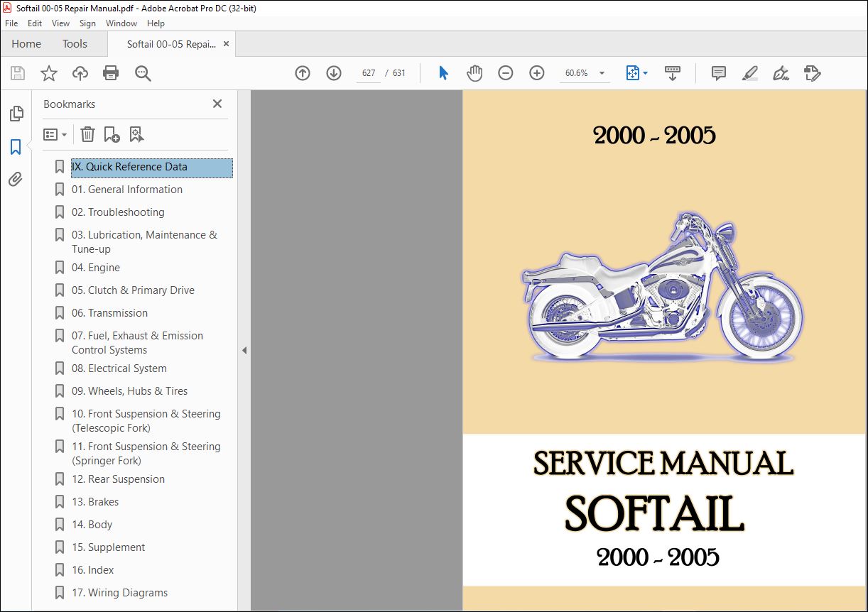
Task: Open bookmark 04. Engine
Action: pos(96,268)
